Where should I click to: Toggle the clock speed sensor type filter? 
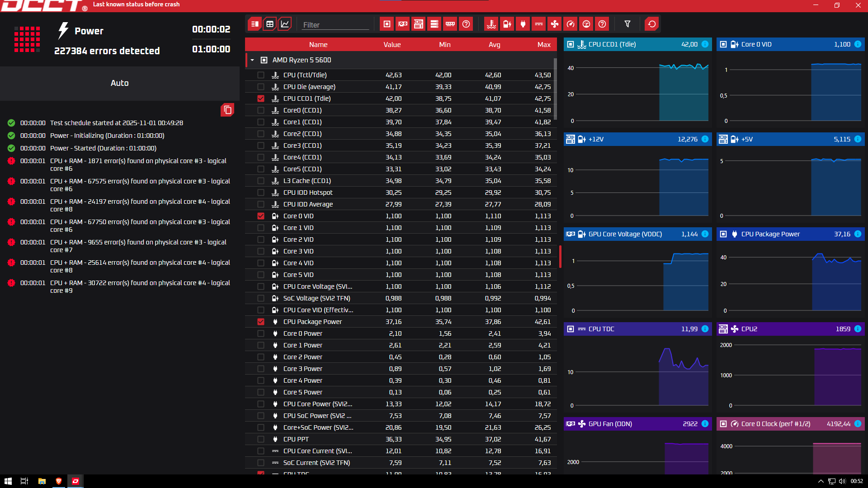pos(571,24)
